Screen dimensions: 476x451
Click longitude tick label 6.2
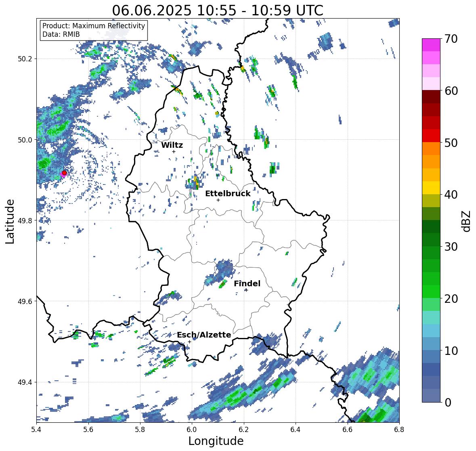pyautogui.click(x=244, y=430)
